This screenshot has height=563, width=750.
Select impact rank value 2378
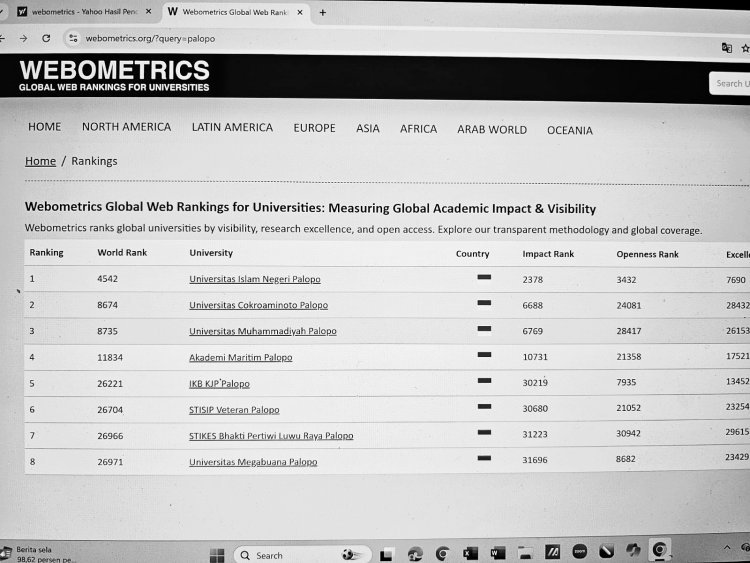tap(532, 280)
